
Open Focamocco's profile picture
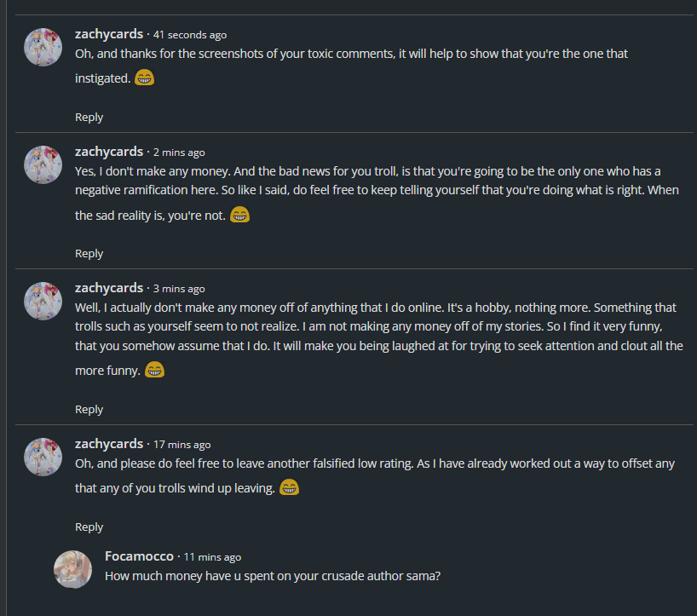click(73, 568)
